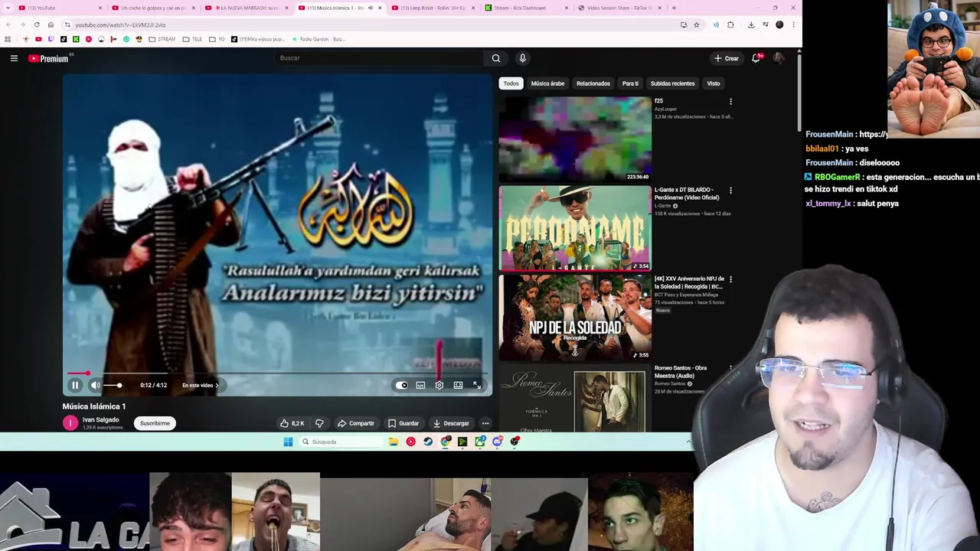Image resolution: width=980 pixels, height=551 pixels.
Task: Open File Explorer from the taskbar
Action: click(394, 442)
